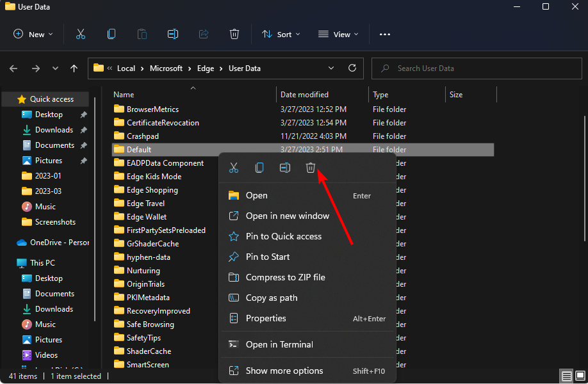Navigate back with the back arrow
The image size is (588, 384).
coord(13,68)
